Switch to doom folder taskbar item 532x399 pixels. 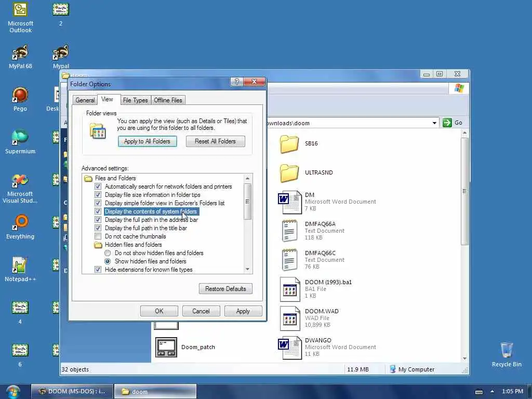click(155, 391)
